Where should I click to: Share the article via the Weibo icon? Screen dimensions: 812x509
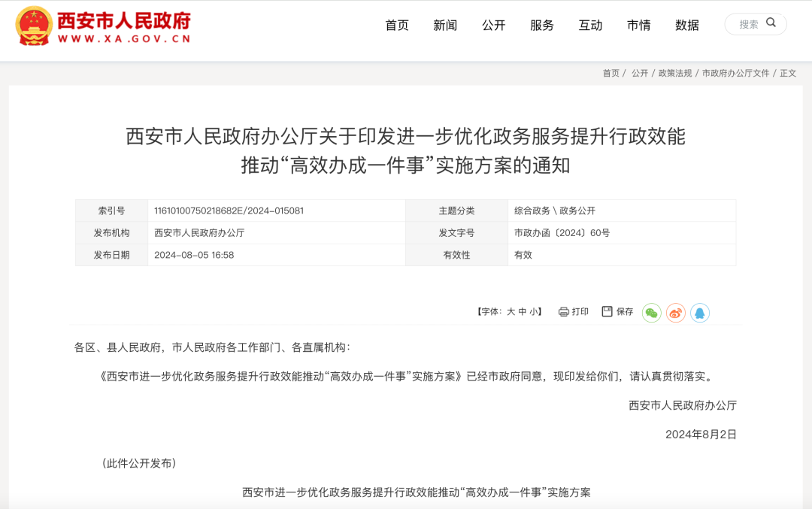(676, 311)
